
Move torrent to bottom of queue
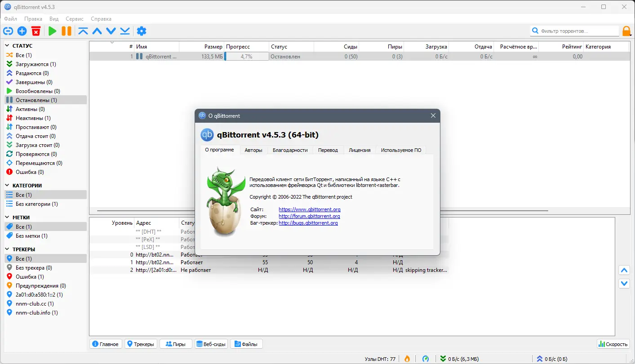[125, 31]
